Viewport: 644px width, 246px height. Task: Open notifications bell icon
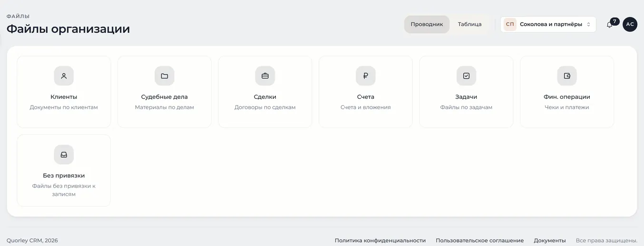click(609, 25)
